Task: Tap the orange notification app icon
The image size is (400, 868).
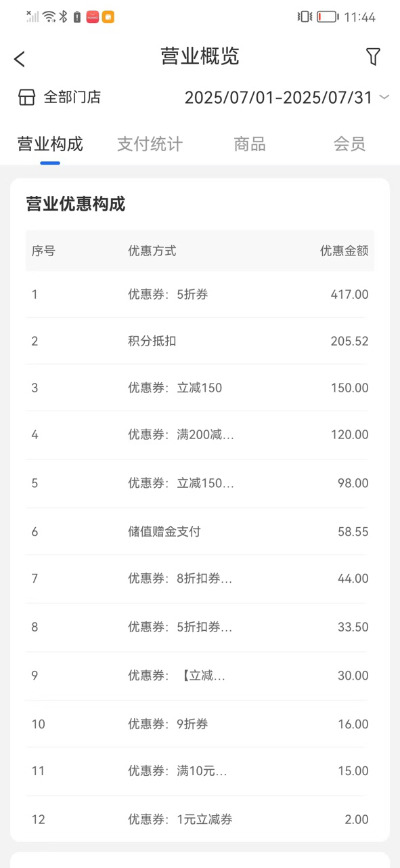Action: pyautogui.click(x=108, y=17)
